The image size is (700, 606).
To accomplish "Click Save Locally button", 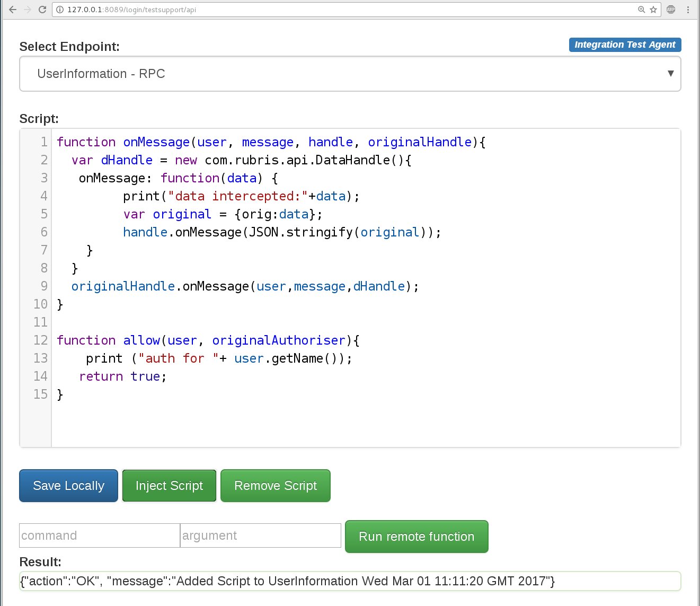I will point(68,486).
